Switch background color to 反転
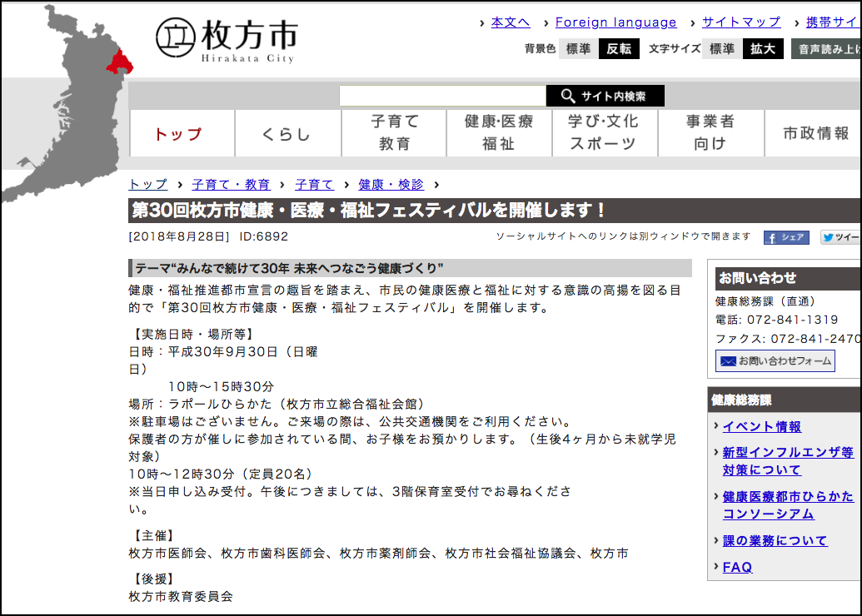 point(619,48)
